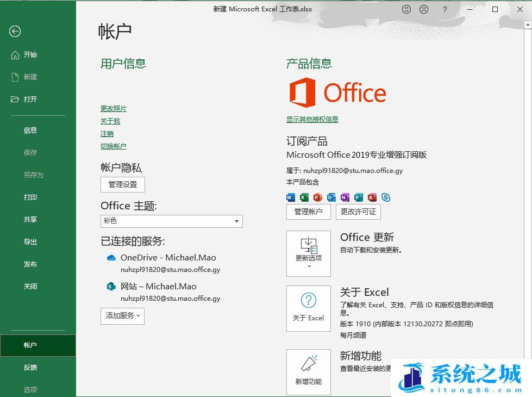Click the 切换帐户 link
This screenshot has height=397, width=532.
(114, 146)
